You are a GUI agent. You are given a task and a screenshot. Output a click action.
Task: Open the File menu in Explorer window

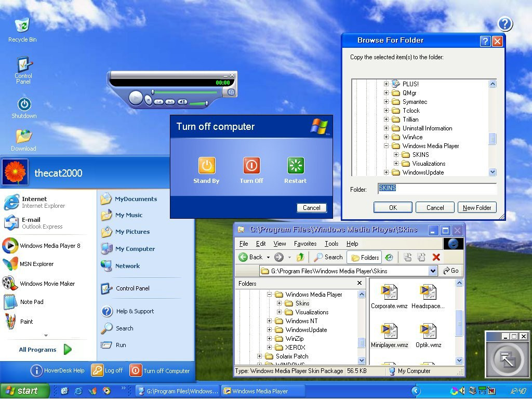pos(244,244)
